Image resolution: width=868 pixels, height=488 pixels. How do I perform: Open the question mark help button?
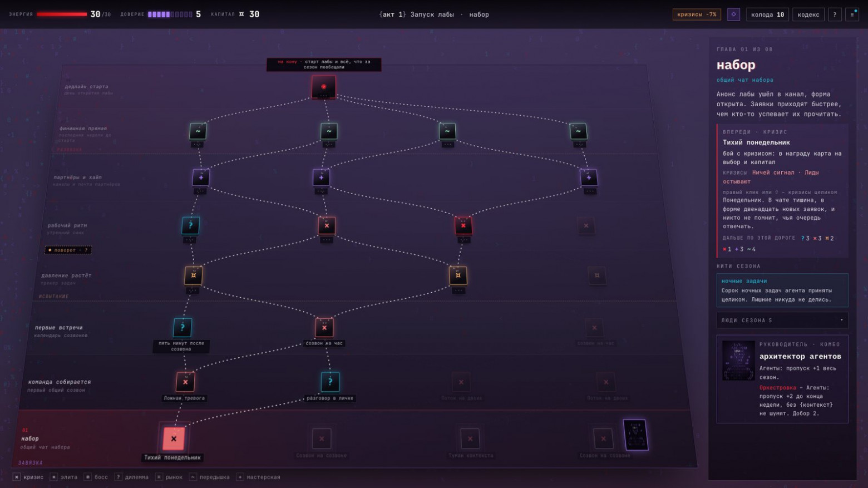[835, 14]
